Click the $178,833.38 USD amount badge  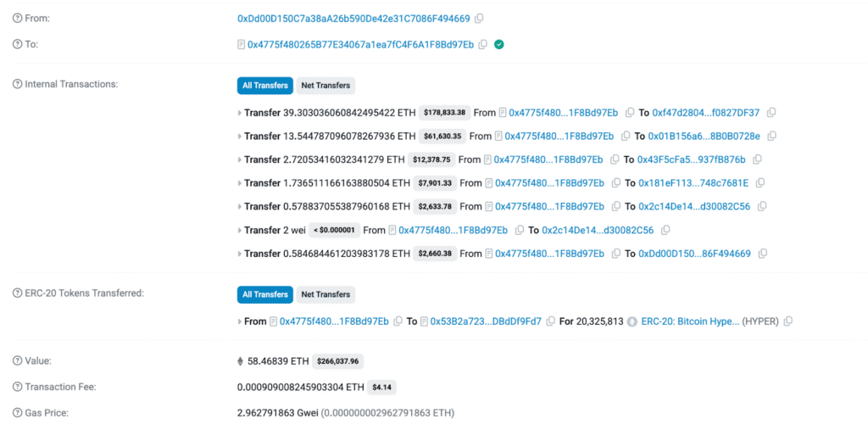click(444, 112)
